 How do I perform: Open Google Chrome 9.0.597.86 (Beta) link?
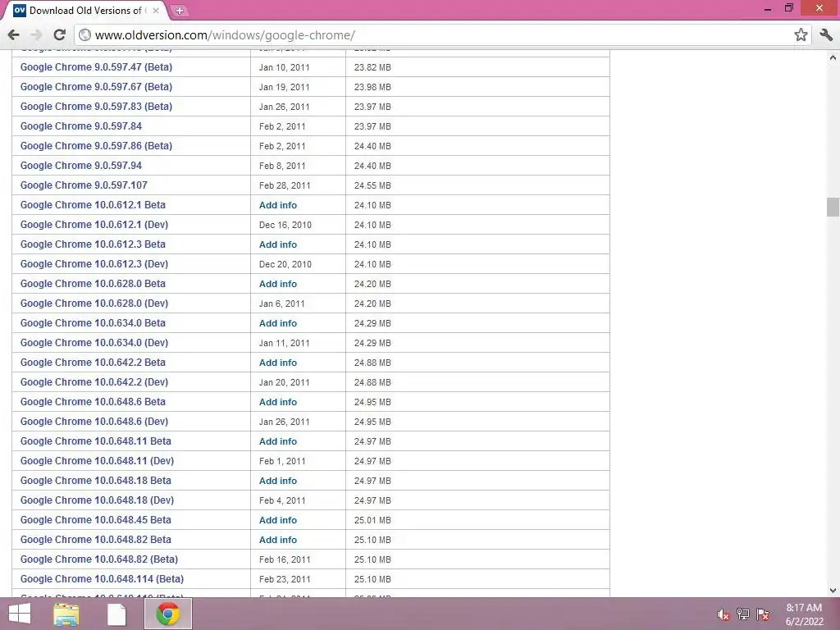tap(97, 146)
